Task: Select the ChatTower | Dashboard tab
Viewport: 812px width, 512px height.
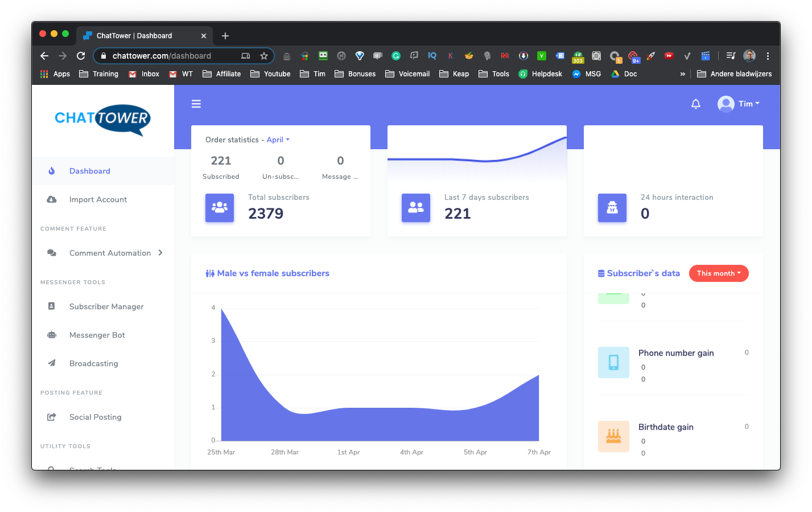Action: [145, 35]
